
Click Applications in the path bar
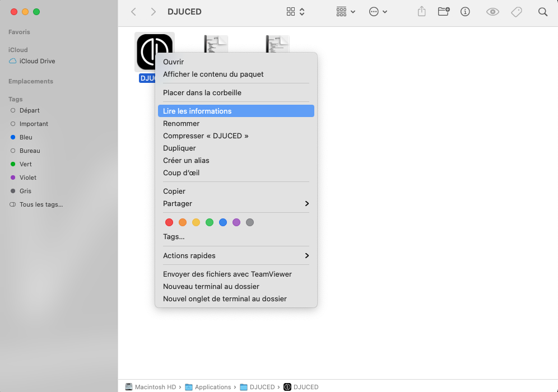pyautogui.click(x=212, y=387)
